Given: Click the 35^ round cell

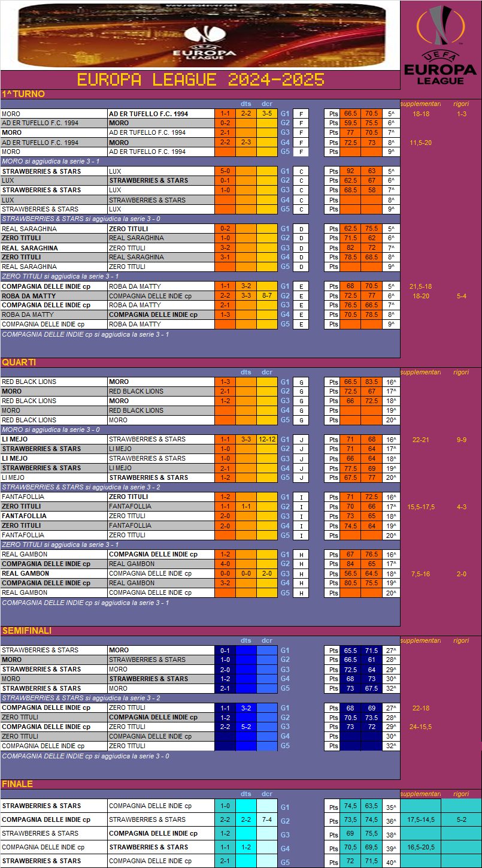Looking at the screenshot, I should coord(391,807).
